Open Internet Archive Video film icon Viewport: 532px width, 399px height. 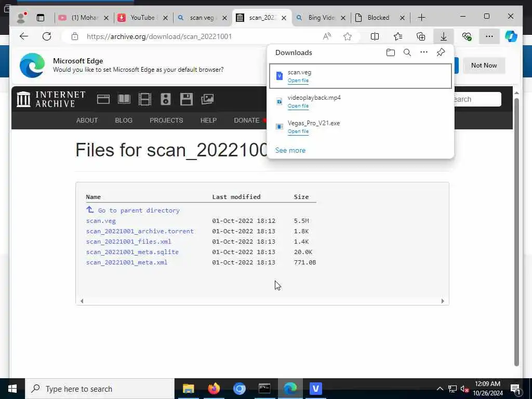click(145, 99)
